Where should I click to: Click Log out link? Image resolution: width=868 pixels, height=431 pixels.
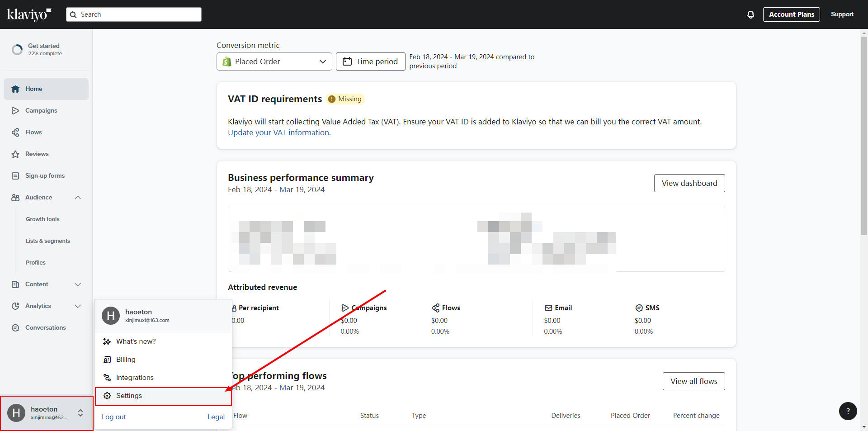click(x=114, y=417)
